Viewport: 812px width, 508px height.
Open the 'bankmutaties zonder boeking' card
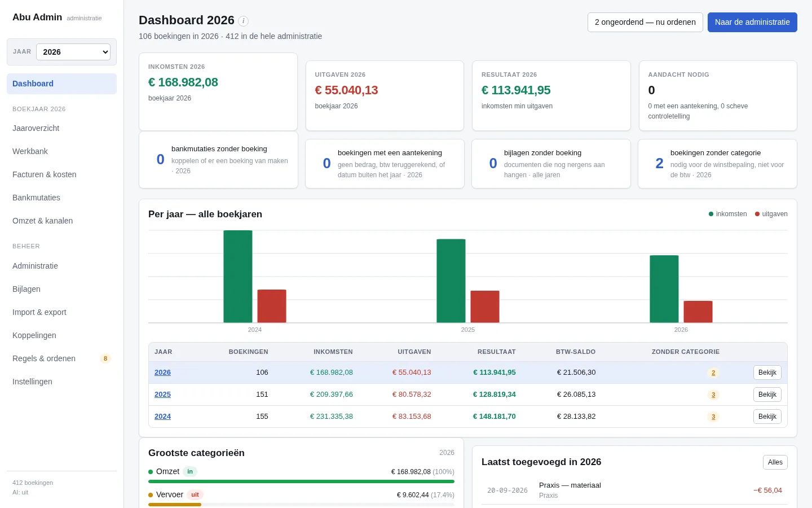tap(218, 160)
